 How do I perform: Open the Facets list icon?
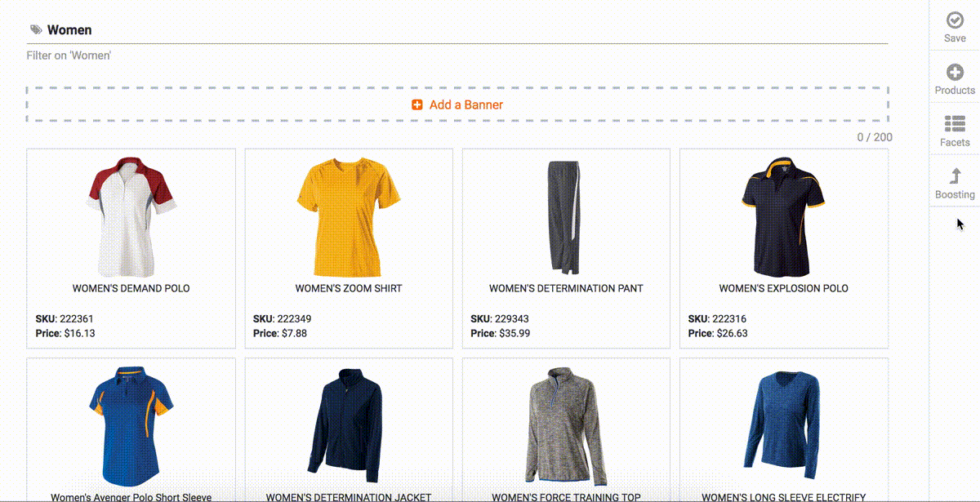click(x=954, y=124)
